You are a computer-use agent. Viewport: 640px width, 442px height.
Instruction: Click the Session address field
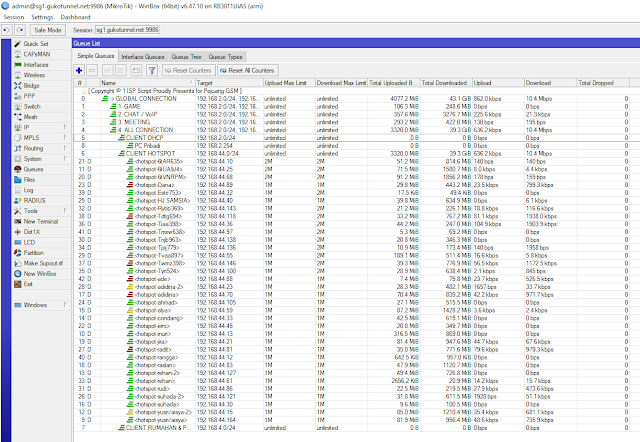coord(127,30)
